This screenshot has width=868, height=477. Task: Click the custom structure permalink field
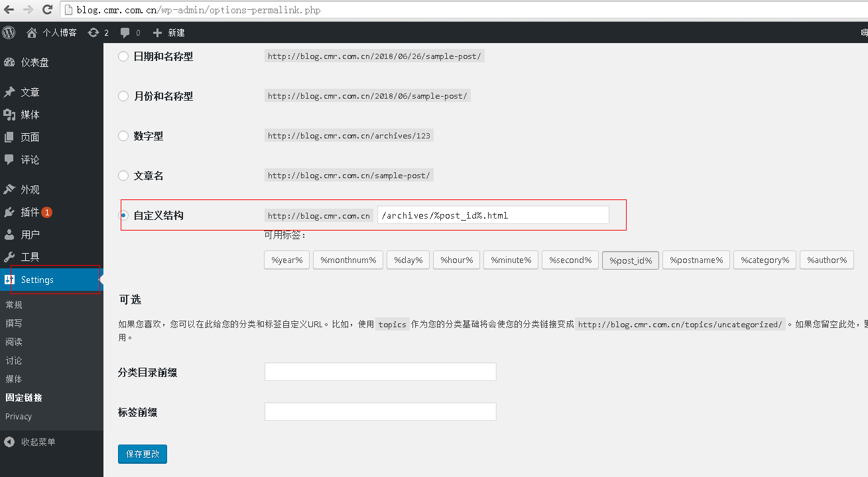[x=493, y=215]
